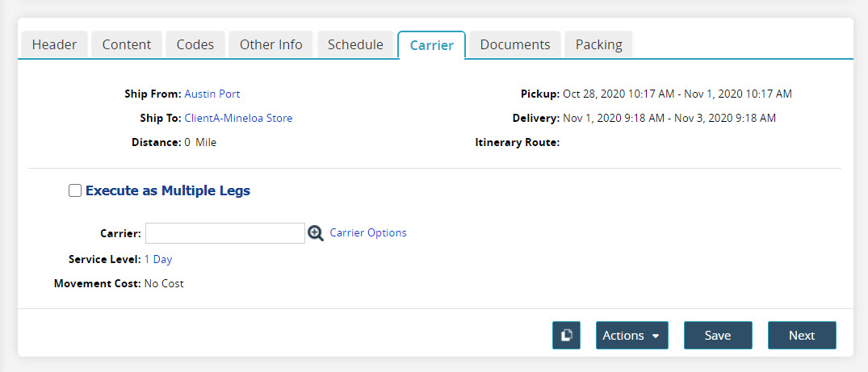
Task: Click the Save button
Action: (718, 335)
